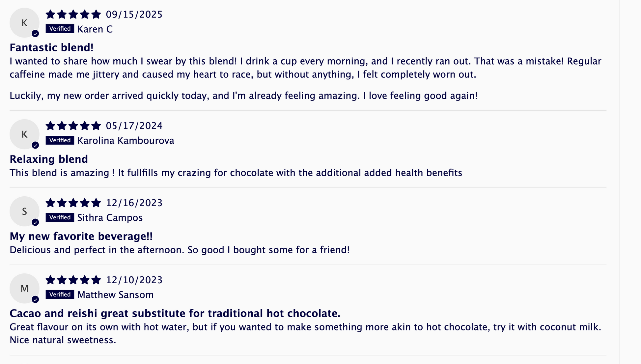
Task: Click Sithra Campos's avatar with letter S
Action: (24, 211)
